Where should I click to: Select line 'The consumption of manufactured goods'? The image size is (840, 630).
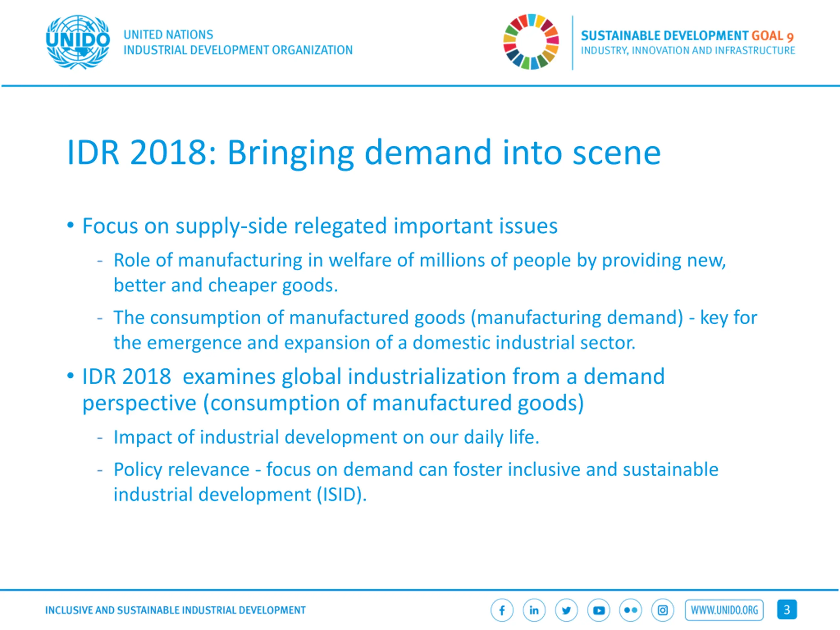pyautogui.click(x=435, y=318)
